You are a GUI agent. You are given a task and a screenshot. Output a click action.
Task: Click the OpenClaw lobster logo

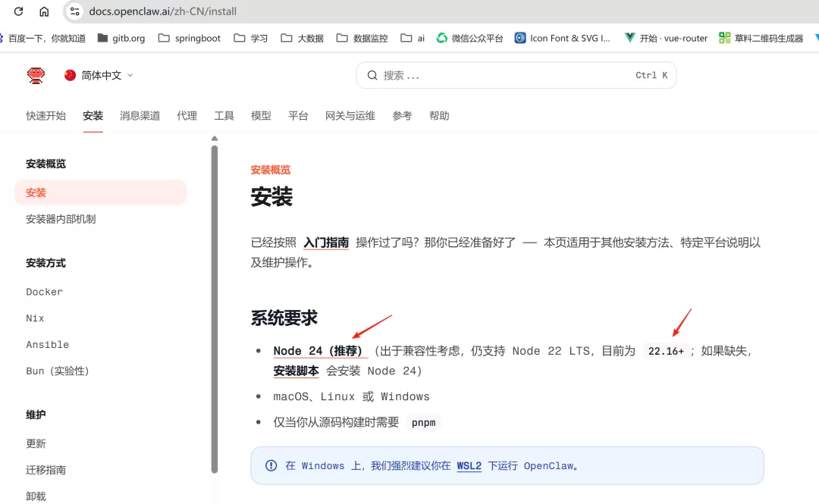tap(36, 76)
